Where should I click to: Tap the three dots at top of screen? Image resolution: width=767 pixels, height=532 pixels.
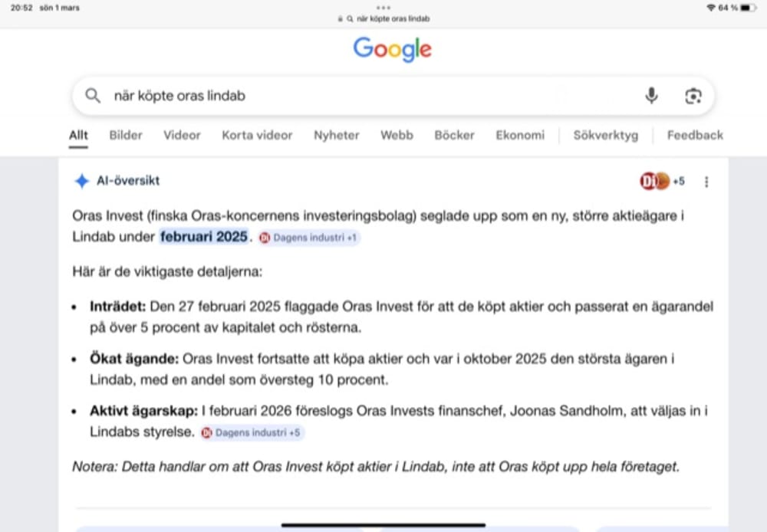tap(383, 8)
